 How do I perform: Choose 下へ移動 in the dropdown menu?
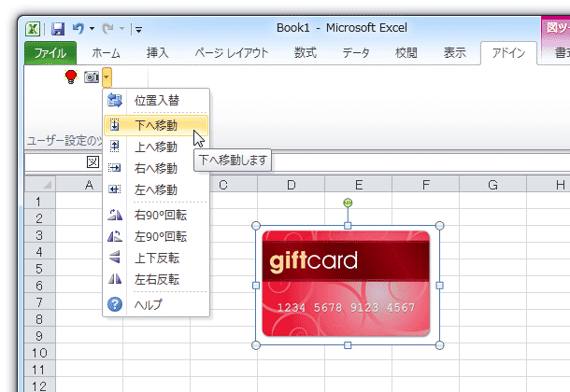pos(156,126)
